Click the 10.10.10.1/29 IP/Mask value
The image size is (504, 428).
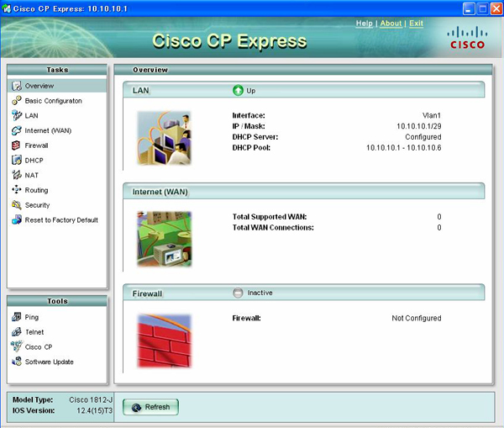419,126
